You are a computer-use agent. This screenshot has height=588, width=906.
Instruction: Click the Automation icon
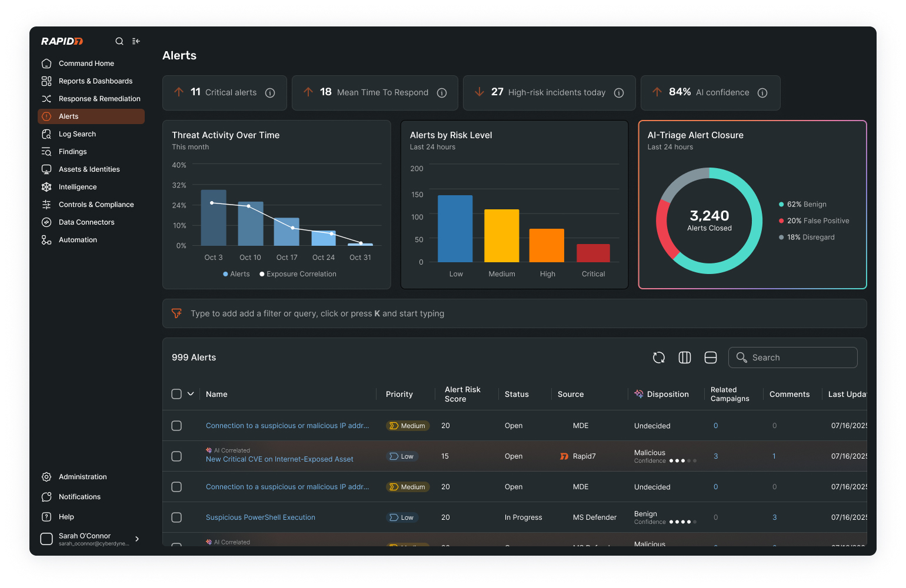click(x=46, y=240)
